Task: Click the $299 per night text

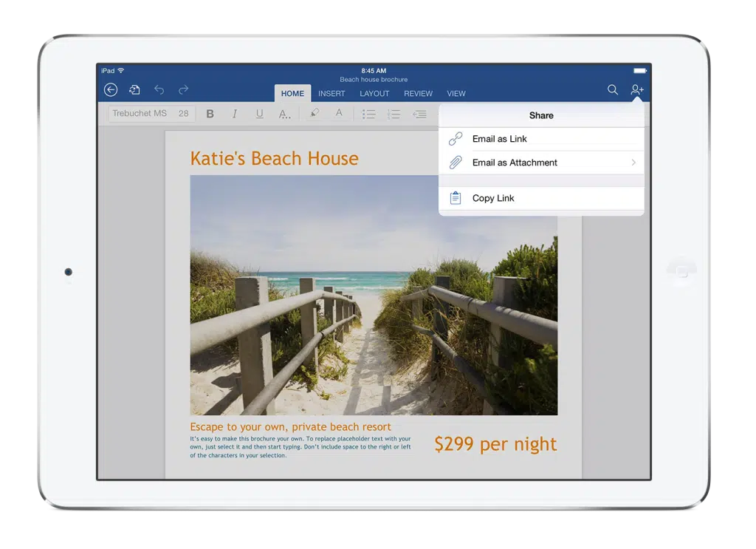Action: (x=495, y=444)
